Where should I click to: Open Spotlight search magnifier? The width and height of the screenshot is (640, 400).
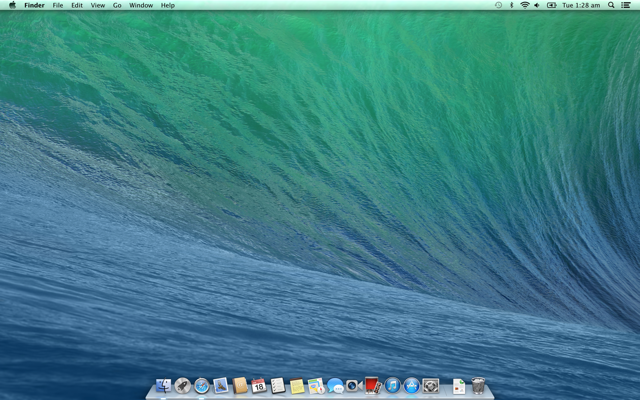pos(611,5)
